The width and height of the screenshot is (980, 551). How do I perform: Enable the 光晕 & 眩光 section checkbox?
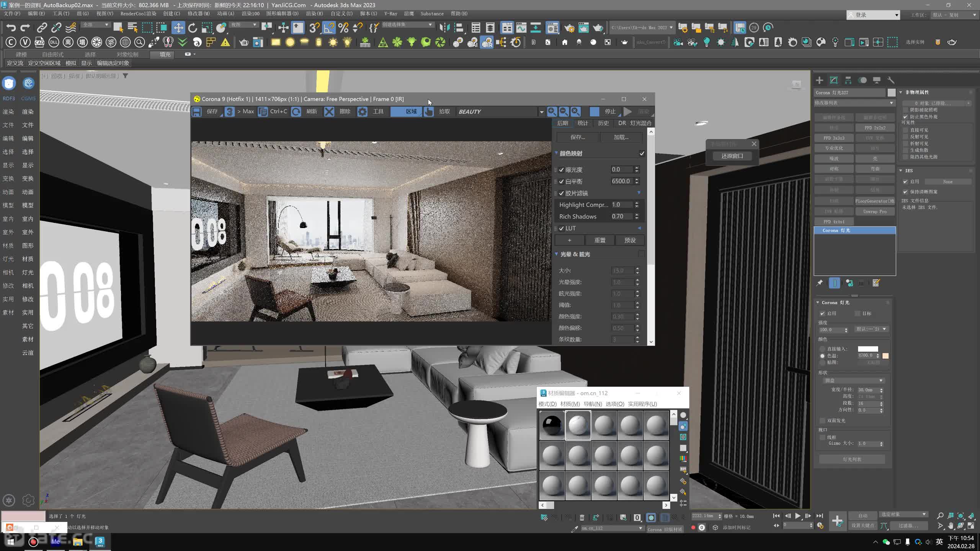(642, 254)
